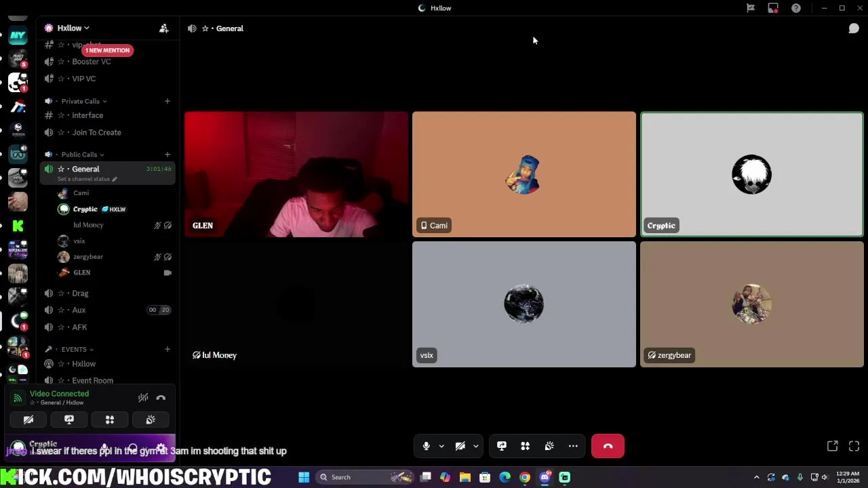868x488 pixels.
Task: Open Discord inbox icon in title bar
Action: pyautogui.click(x=773, y=8)
